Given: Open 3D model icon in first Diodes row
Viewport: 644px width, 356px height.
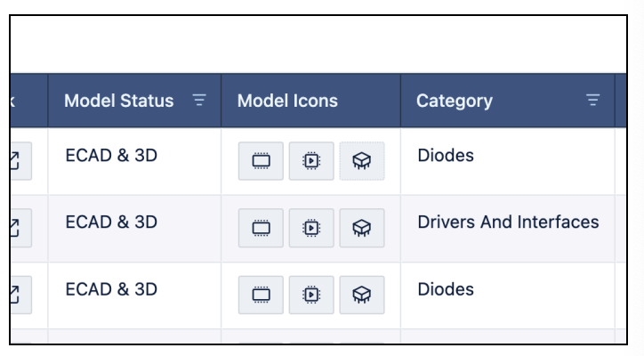Looking at the screenshot, I should coord(362,161).
